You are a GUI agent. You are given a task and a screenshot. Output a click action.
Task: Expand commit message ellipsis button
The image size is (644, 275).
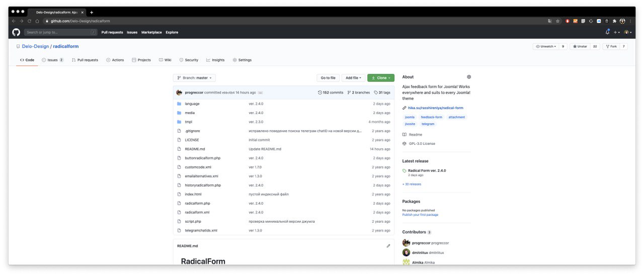(x=261, y=93)
